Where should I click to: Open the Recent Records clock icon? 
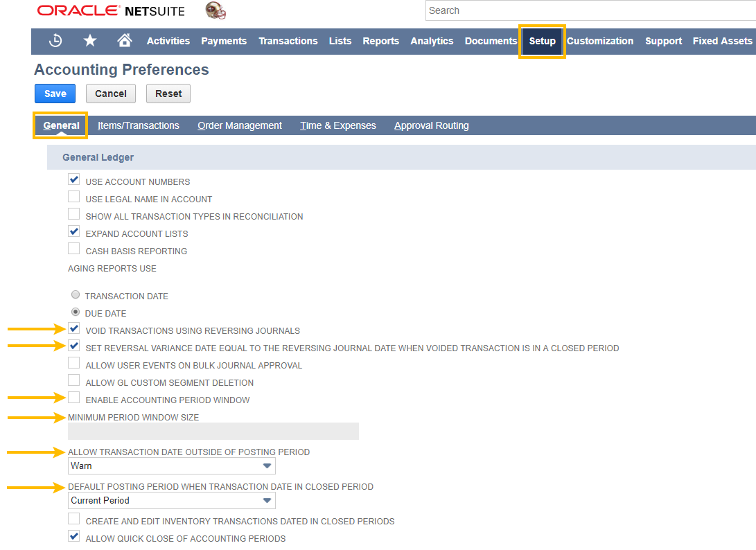(x=55, y=41)
